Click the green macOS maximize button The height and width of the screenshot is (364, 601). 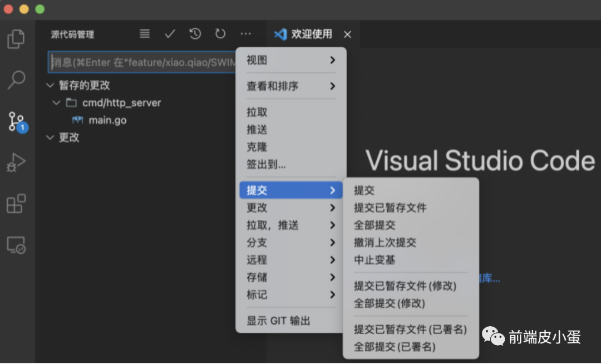pyautogui.click(x=40, y=9)
